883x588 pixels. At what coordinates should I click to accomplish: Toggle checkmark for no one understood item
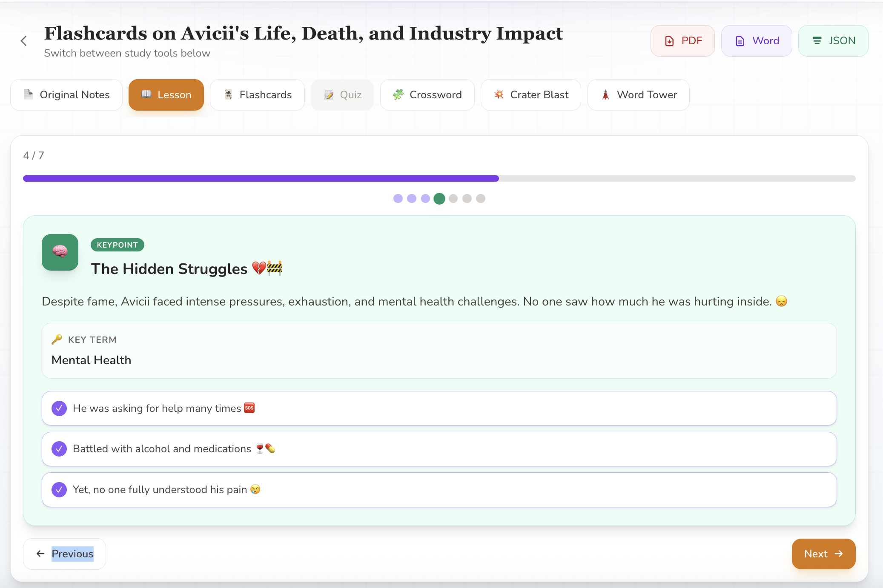pyautogui.click(x=59, y=490)
